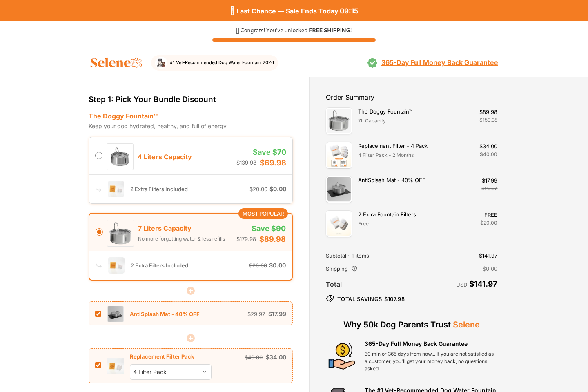Click 'No more forgetting water & less refills' text
Screen dimensions: 588x392
181,239
